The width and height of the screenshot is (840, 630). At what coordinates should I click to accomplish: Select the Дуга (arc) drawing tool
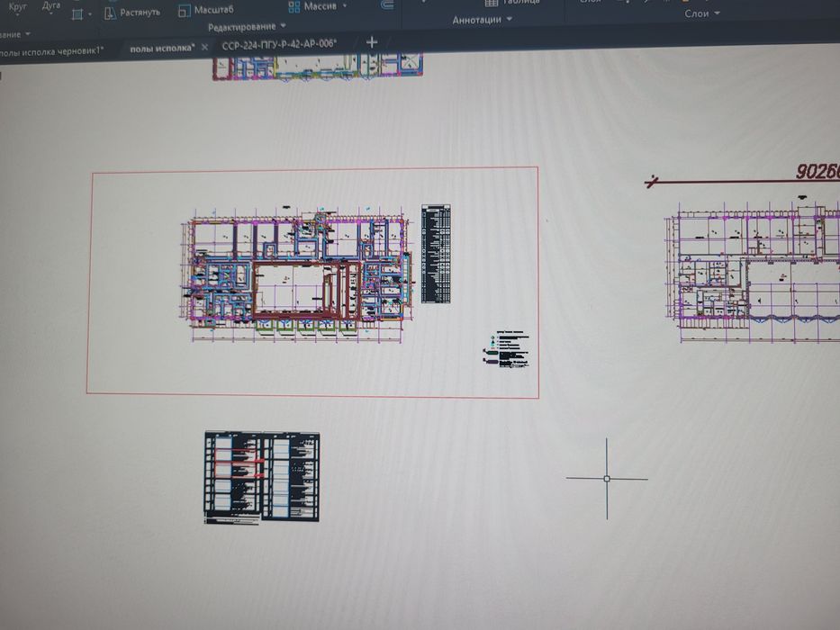pos(51,6)
